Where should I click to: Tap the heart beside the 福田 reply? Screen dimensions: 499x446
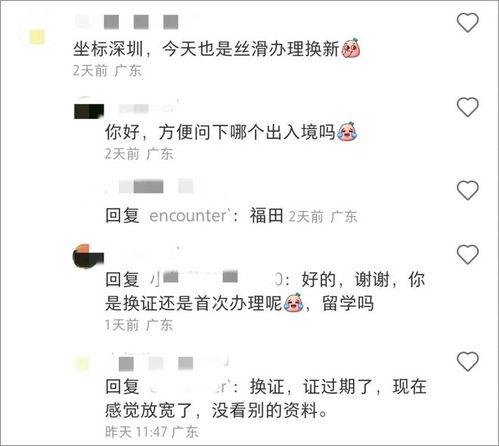(x=467, y=190)
